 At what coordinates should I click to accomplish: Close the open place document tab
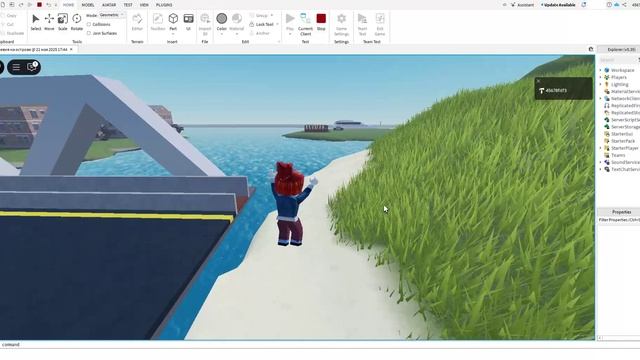pos(71,49)
